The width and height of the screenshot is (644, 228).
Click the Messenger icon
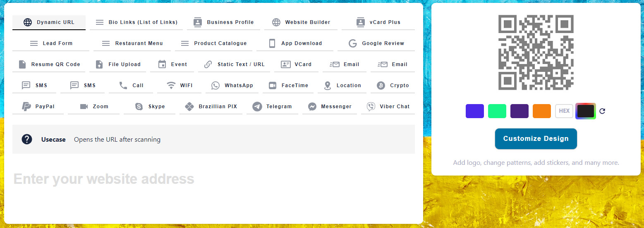click(x=312, y=107)
